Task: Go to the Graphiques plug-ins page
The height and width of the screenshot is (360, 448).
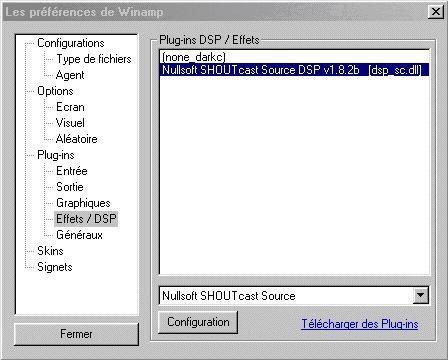Action: pyautogui.click(x=83, y=203)
